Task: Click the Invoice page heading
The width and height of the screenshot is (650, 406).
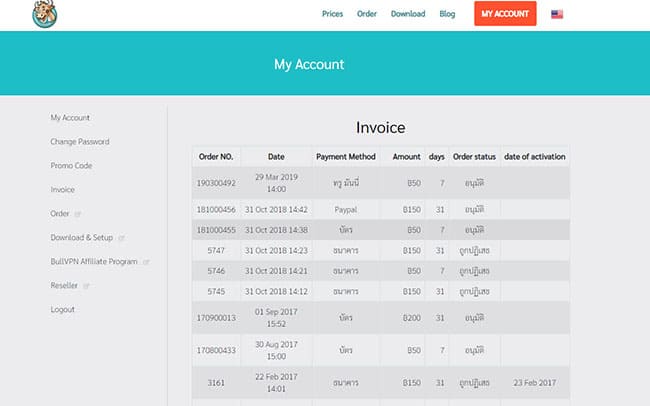Action: pyautogui.click(x=381, y=127)
